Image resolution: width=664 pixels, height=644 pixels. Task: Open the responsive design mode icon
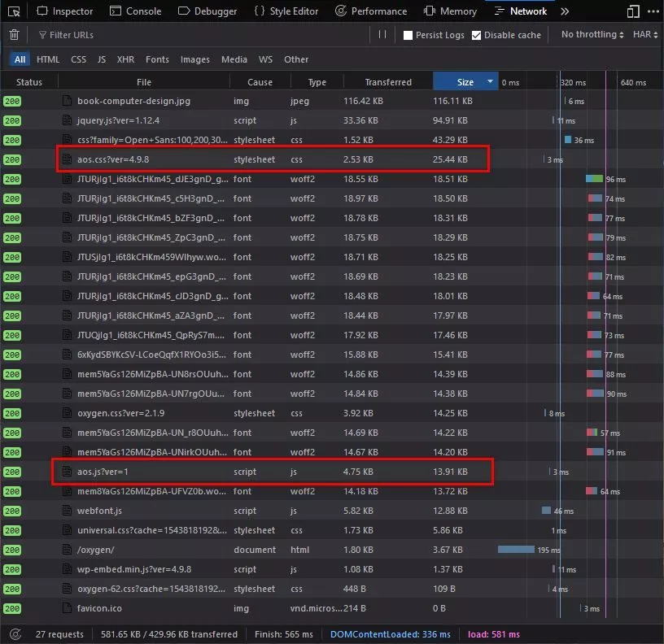(633, 11)
